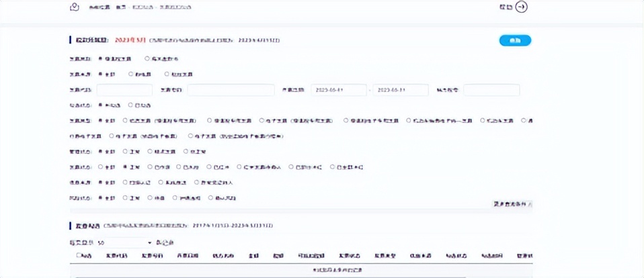Open the 首页 link in the breadcrumb
Screen dimensions: 644x278
coord(120,7)
